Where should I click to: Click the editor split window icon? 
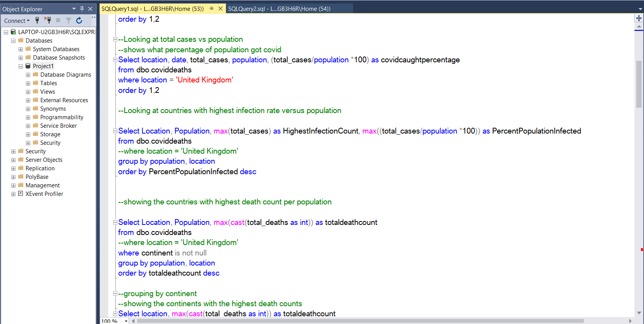click(x=639, y=18)
